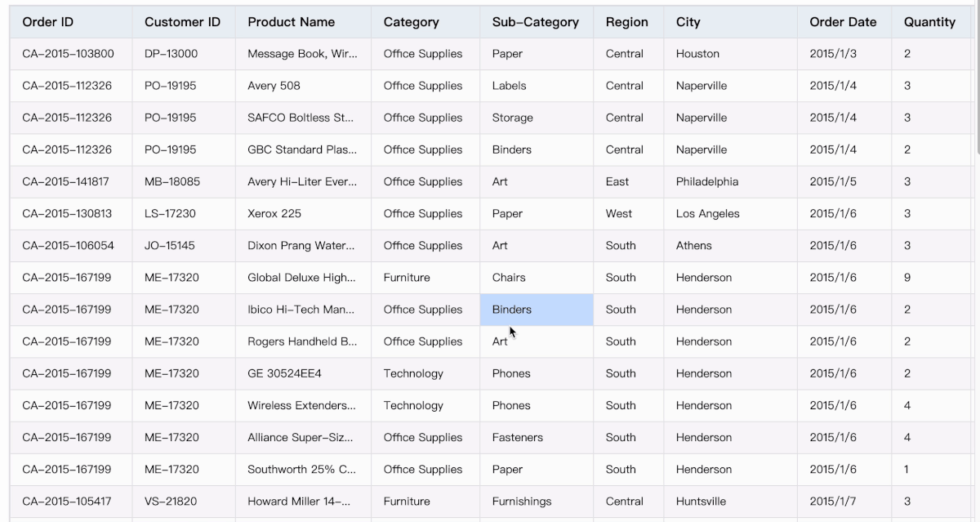This screenshot has width=980, height=522.
Task: Click the Fasteners sub-category cell
Action: [x=517, y=438]
